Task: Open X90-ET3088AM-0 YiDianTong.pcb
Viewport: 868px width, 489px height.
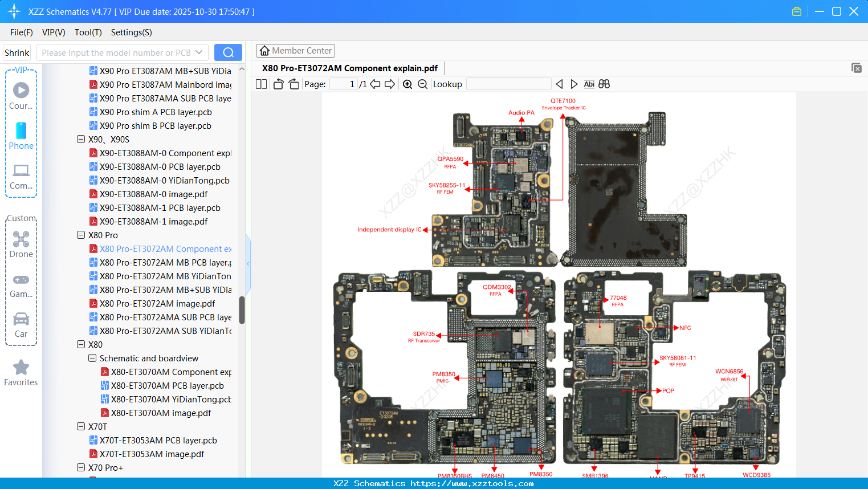Action: (160, 180)
